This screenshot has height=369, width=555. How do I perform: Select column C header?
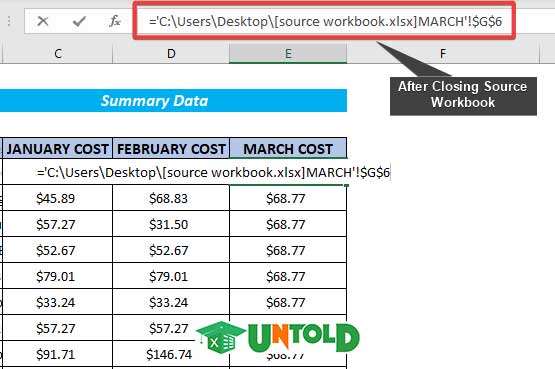point(58,54)
